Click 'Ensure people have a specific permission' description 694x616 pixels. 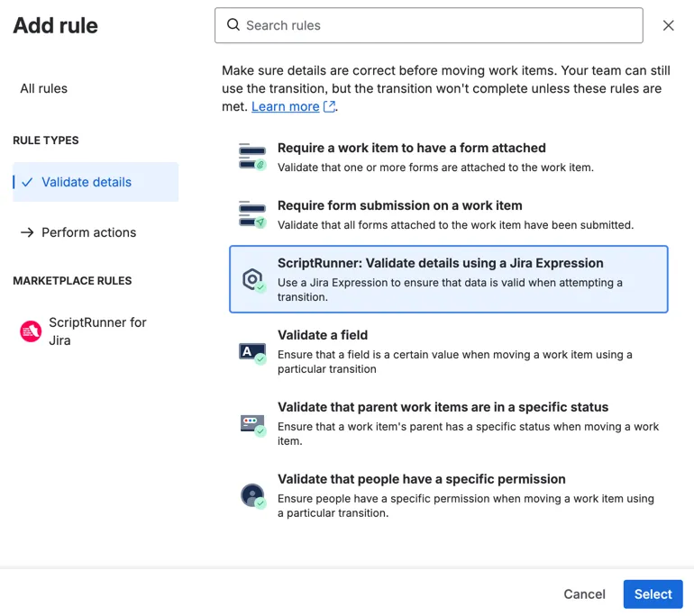click(466, 506)
